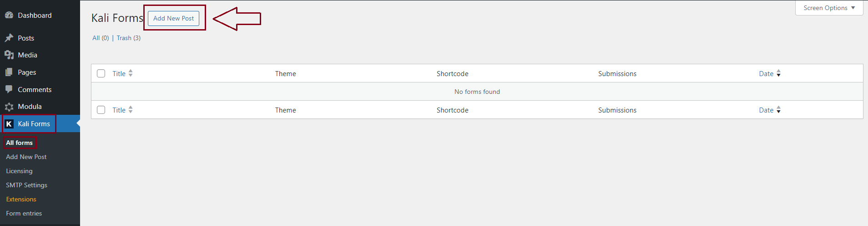Click the Comments speech bubble icon
Screen dimensions: 868x226
coord(9,89)
